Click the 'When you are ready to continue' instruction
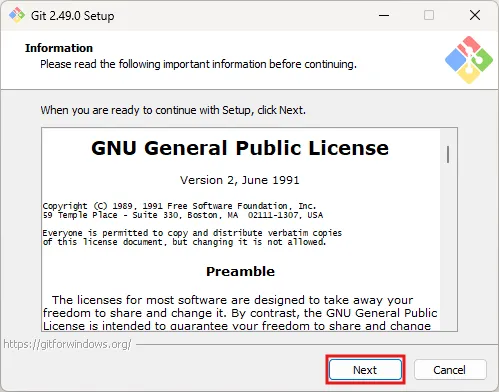Image resolution: width=499 pixels, height=392 pixels. [x=173, y=110]
